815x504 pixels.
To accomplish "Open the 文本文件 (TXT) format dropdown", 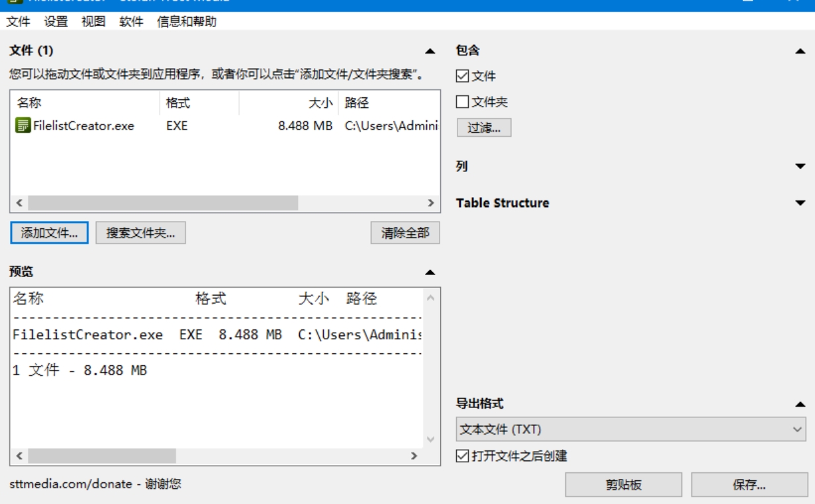I will point(631,429).
